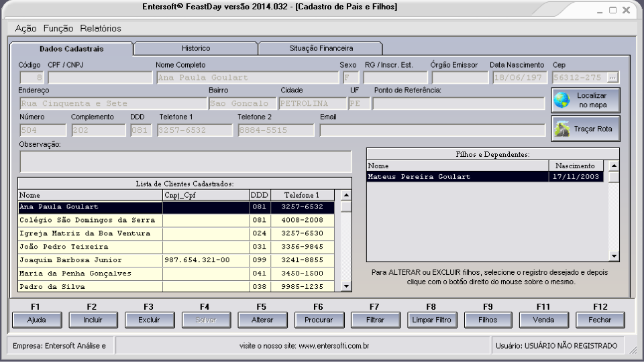Click the route icon on Traçar Rota
The width and height of the screenshot is (644, 362).
(x=562, y=129)
